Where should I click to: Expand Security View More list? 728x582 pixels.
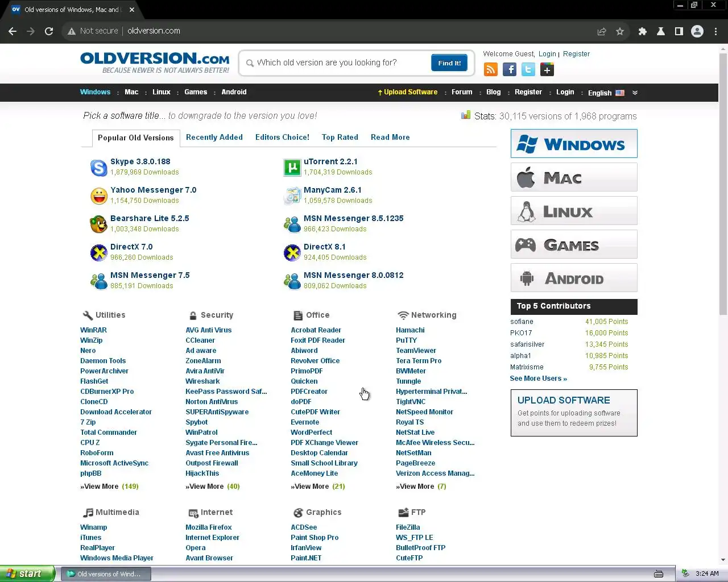(x=213, y=487)
